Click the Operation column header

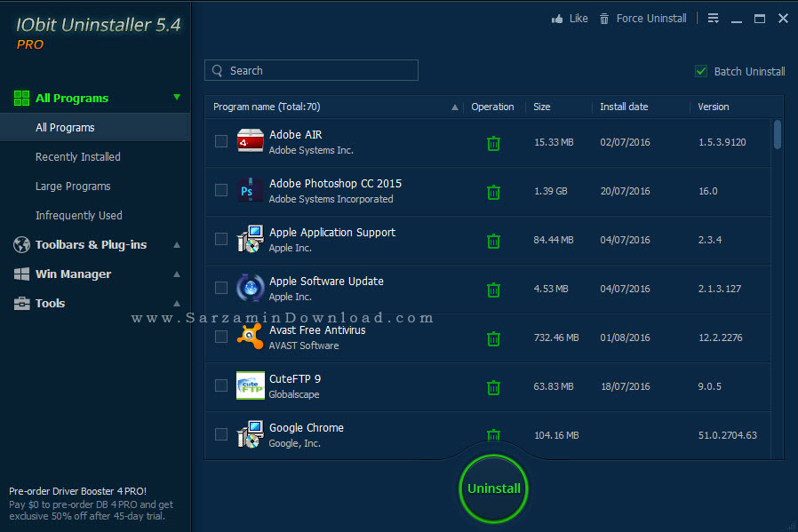tap(492, 107)
